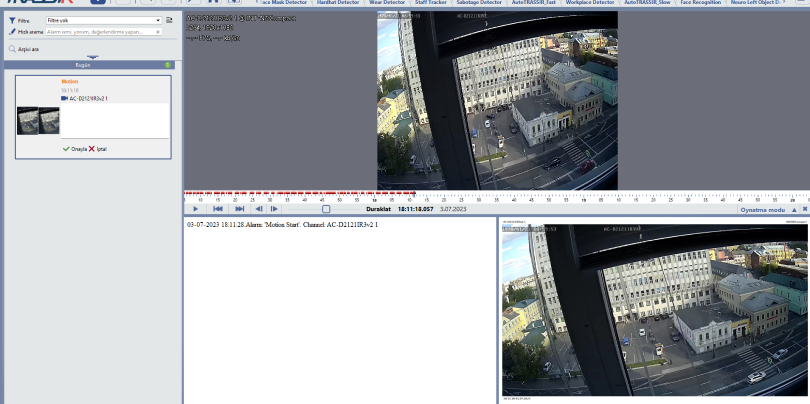The height and width of the screenshot is (404, 810).
Task: Click the Filtre funnel icon
Action: (12, 21)
